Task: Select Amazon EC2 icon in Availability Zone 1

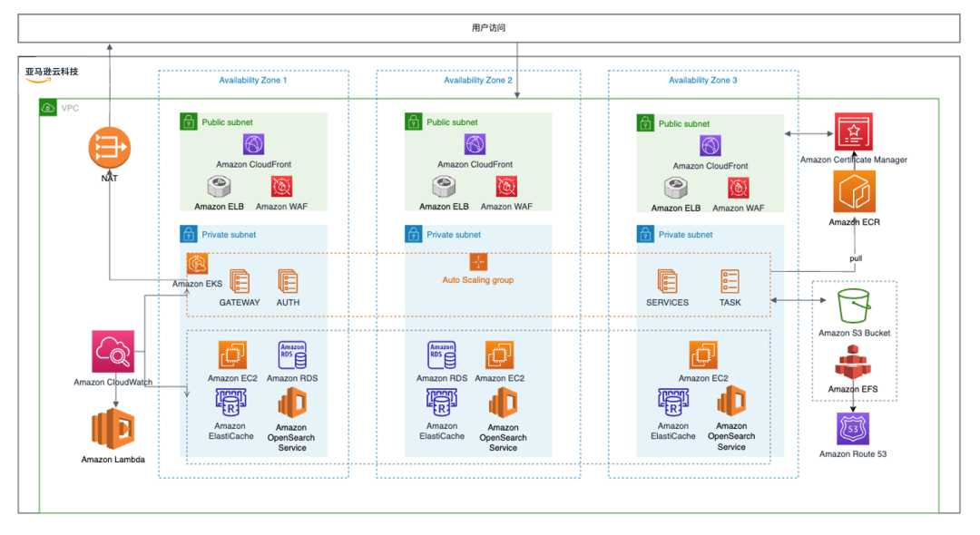Action: (x=232, y=355)
